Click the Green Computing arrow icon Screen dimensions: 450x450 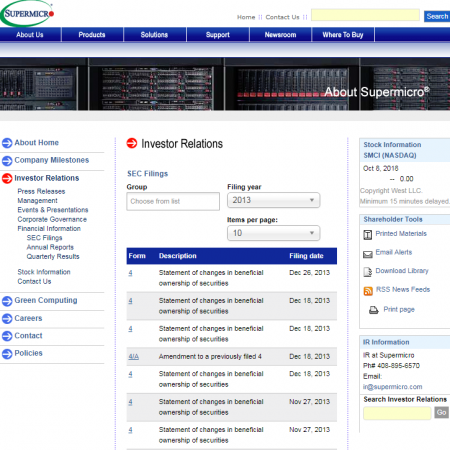pos(7,301)
